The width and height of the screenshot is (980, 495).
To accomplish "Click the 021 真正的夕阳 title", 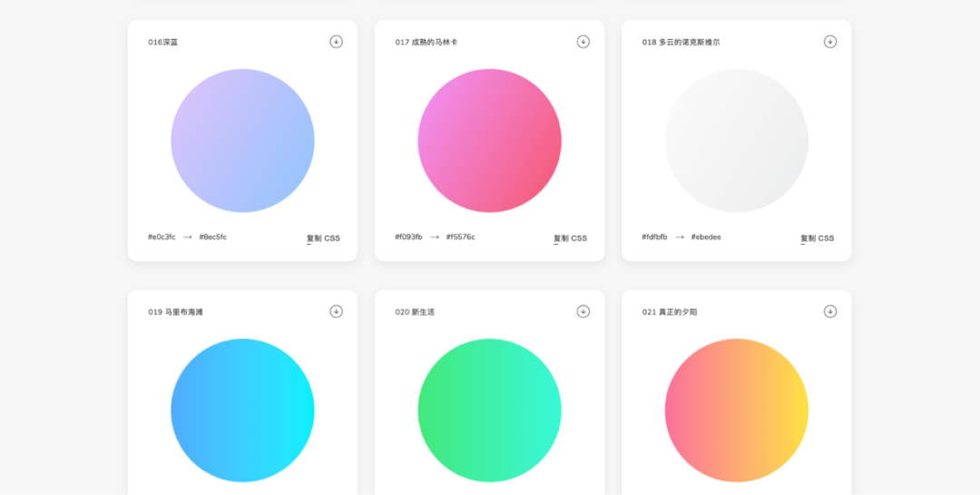I will coord(670,312).
